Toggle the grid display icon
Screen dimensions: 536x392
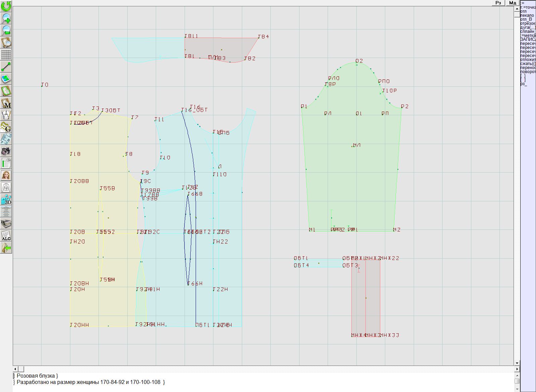pos(6,54)
